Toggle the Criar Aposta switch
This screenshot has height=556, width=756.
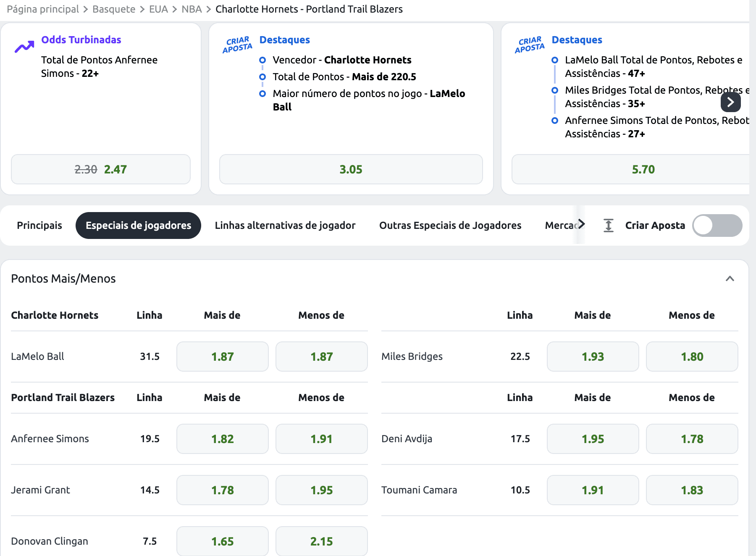pos(717,226)
